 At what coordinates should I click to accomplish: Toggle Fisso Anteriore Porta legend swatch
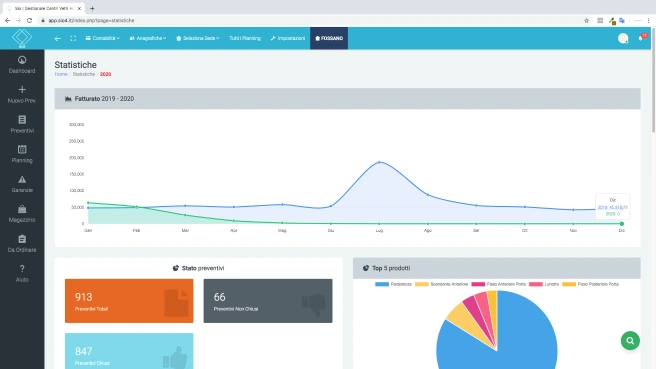click(x=478, y=284)
